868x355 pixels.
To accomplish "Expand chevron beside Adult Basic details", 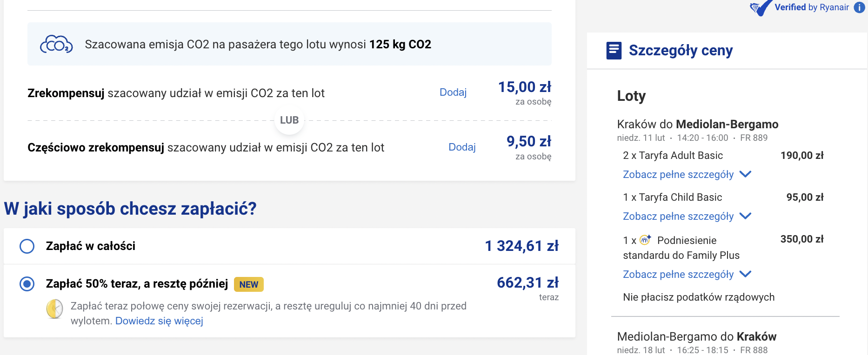I will coord(745,174).
